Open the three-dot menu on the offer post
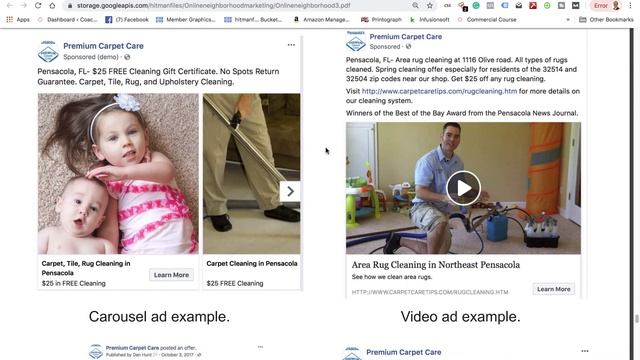640x360 pixels. [260, 347]
